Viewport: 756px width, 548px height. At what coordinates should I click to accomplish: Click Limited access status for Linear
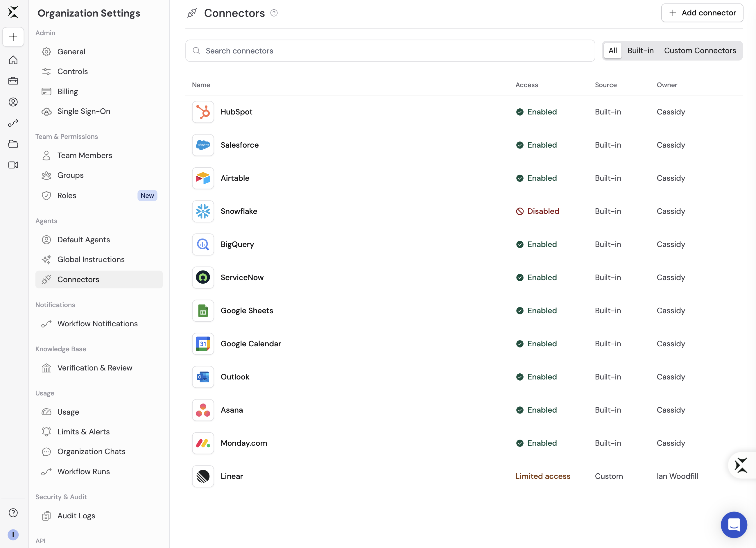[543, 476]
